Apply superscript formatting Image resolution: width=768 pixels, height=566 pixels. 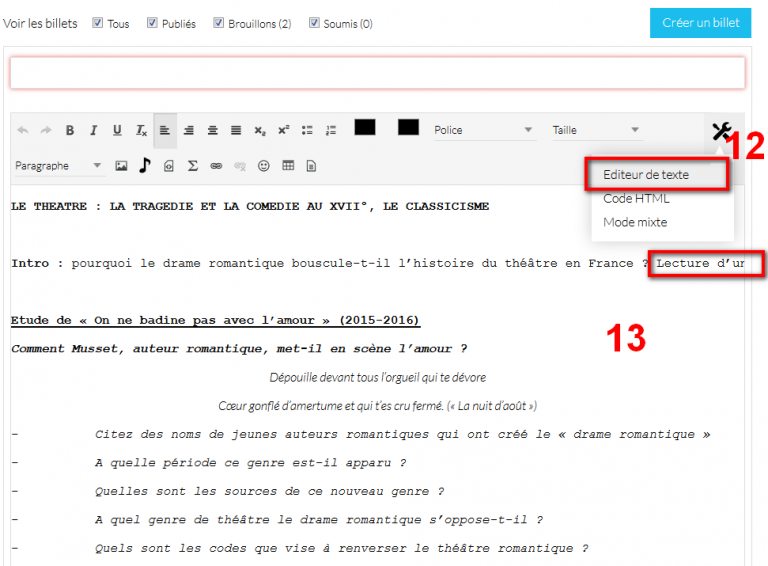click(284, 130)
